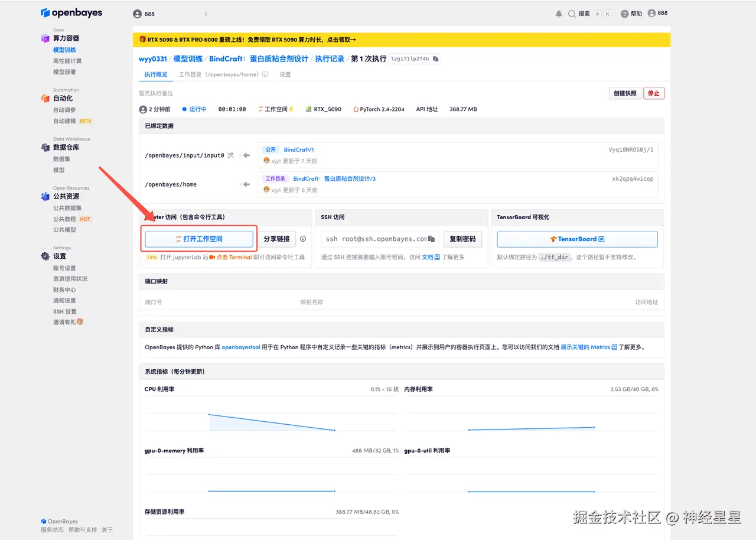Click the gift icon in the yellow banner
Image resolution: width=756 pixels, height=540 pixels.
point(142,40)
